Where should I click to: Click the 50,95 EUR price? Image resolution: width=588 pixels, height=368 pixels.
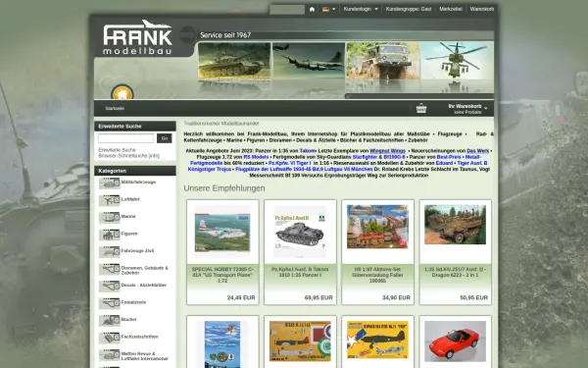tap(474, 297)
